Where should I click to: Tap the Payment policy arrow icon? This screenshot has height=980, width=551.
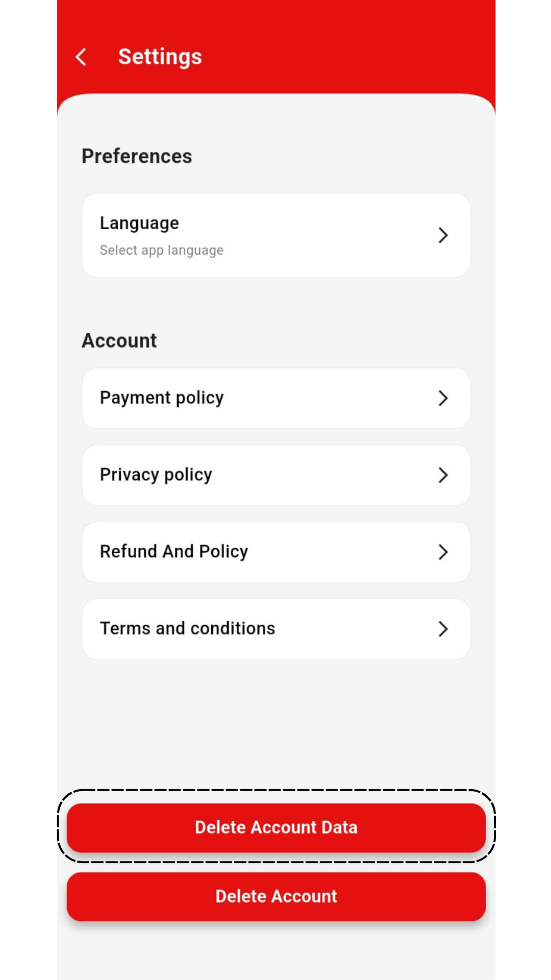coord(443,398)
